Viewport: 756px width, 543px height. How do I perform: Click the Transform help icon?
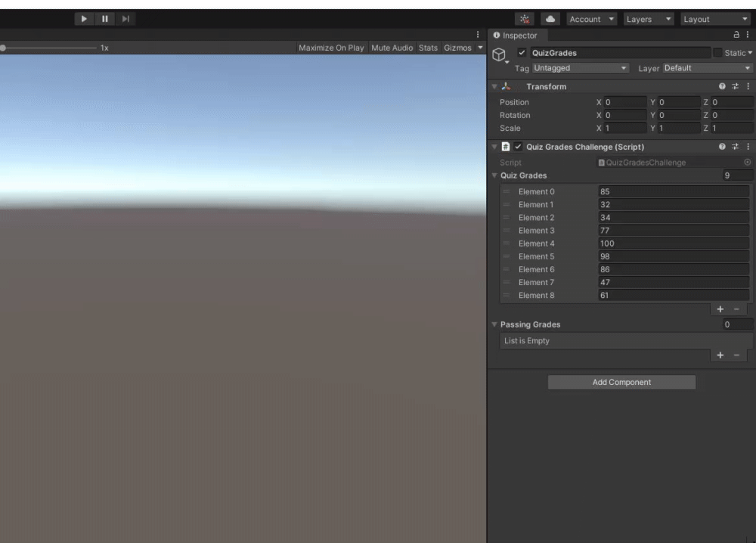click(x=723, y=86)
